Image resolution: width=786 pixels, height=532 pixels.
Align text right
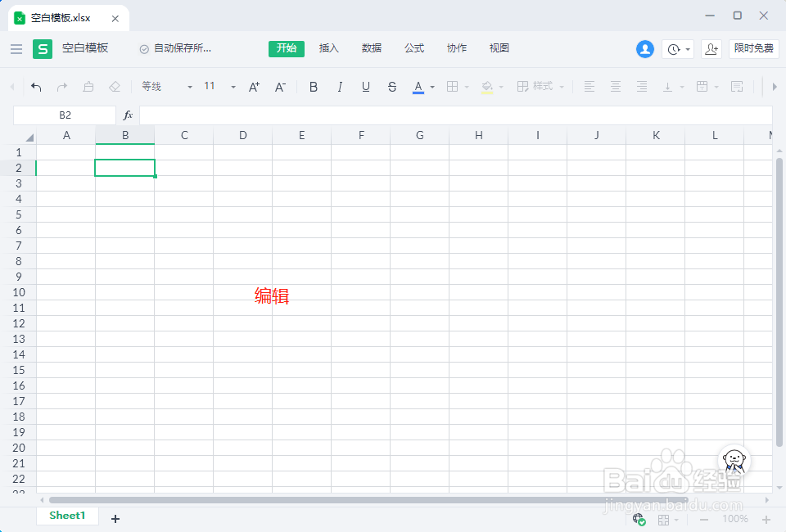point(642,87)
